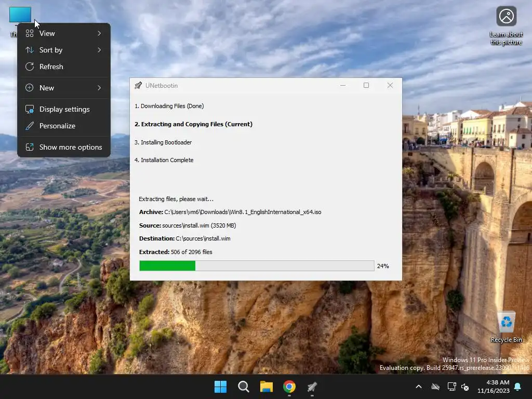Open the notification bell icon

point(518,387)
